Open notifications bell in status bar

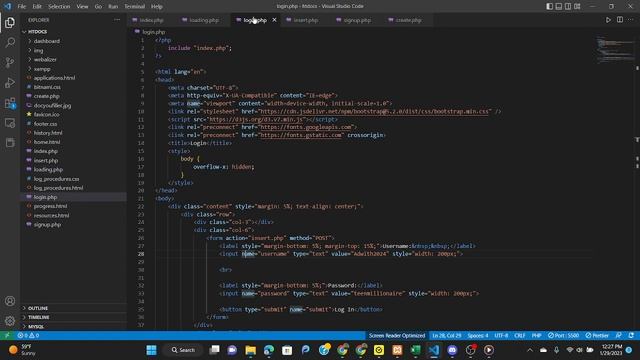pos(631,335)
